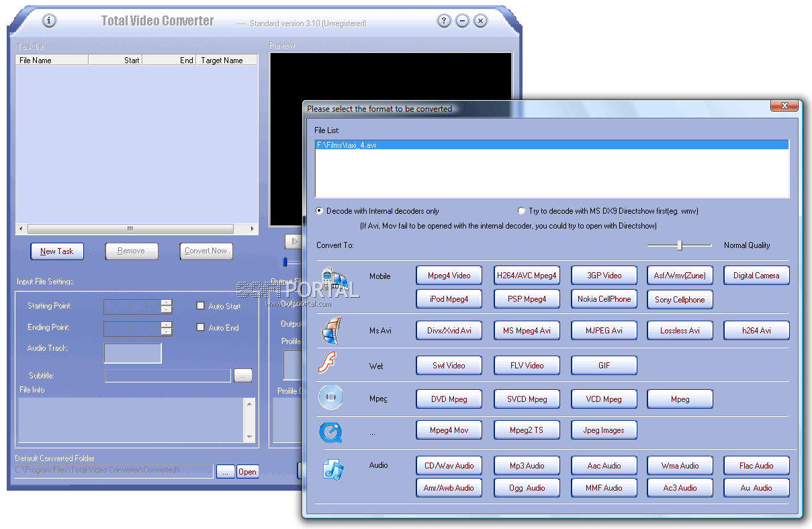
Task: Click the Mpeg disc icon
Action: pyautogui.click(x=330, y=398)
